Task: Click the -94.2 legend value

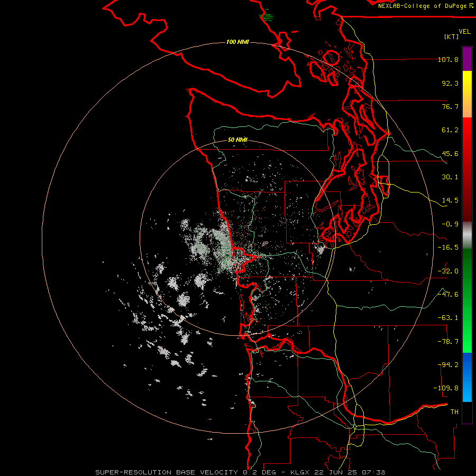Action: click(448, 365)
